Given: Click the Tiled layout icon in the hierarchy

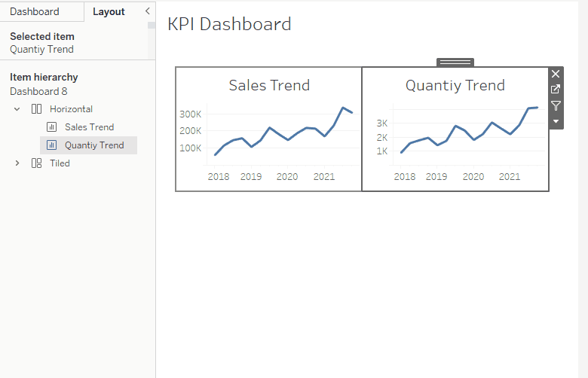Looking at the screenshot, I should click(x=36, y=163).
